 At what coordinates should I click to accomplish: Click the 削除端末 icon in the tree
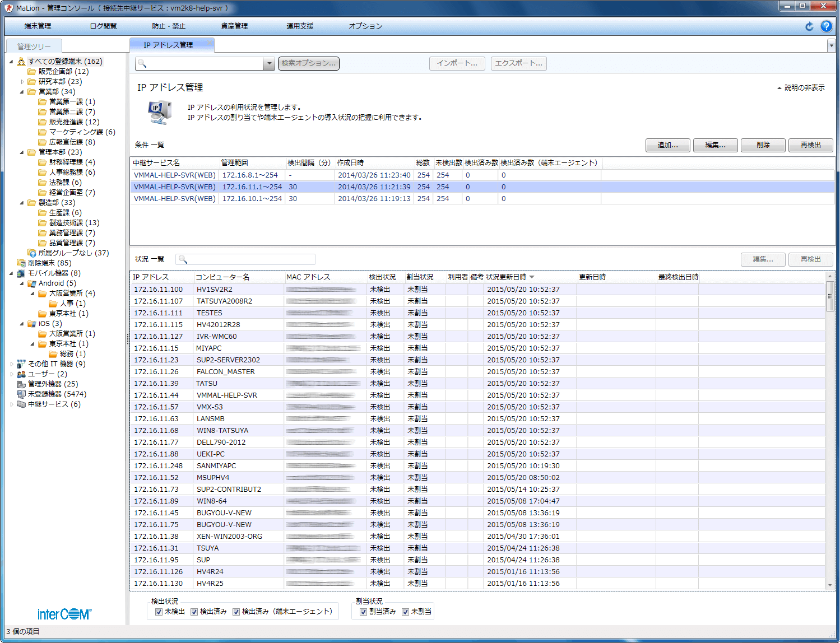[x=21, y=263]
